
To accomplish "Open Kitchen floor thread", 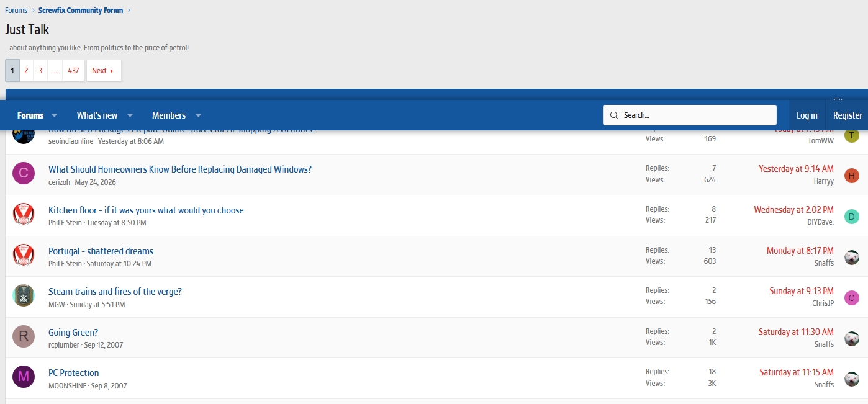I will pyautogui.click(x=146, y=210).
